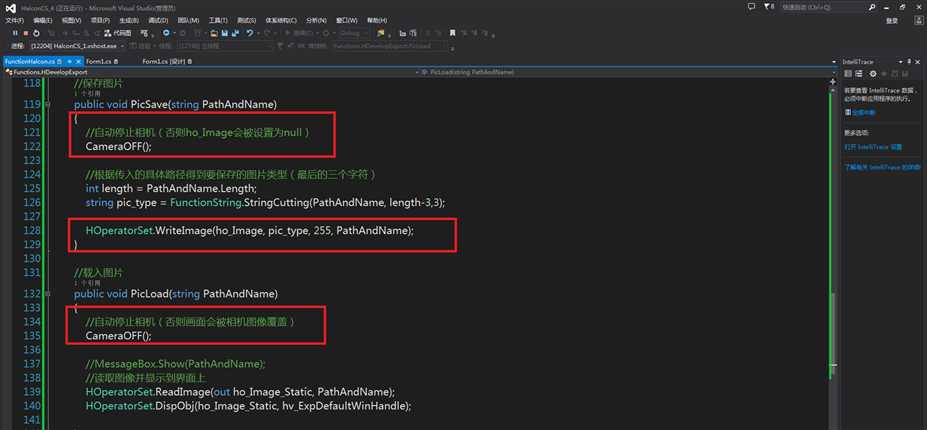
Task: Close the IntelliTrace panel
Action: point(918,62)
